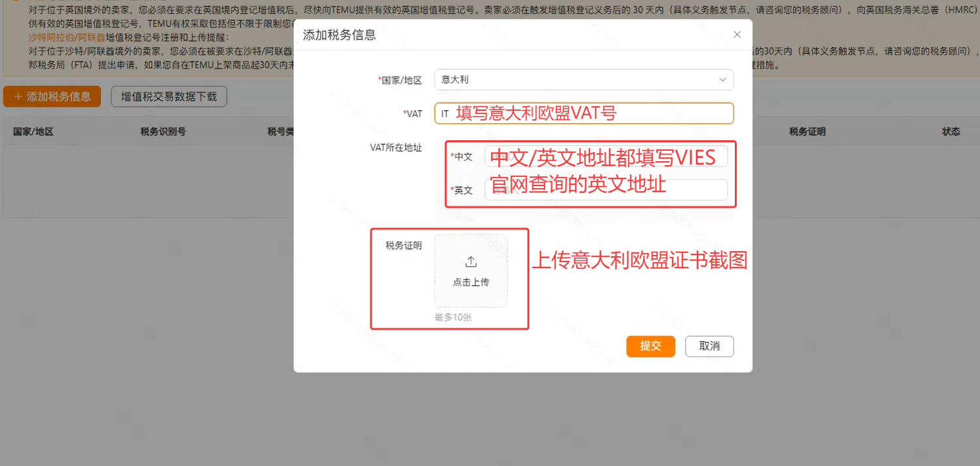Click the 状态 column header

(x=951, y=132)
